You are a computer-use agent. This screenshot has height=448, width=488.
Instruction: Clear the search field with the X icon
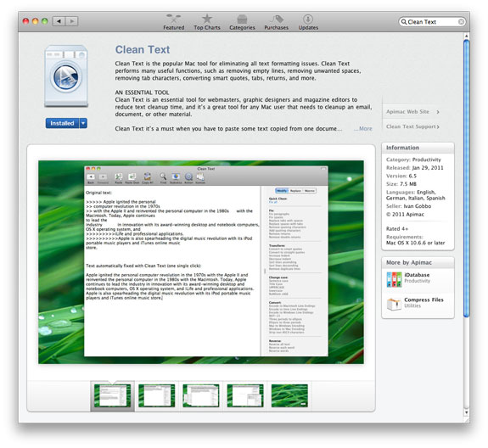461,22
